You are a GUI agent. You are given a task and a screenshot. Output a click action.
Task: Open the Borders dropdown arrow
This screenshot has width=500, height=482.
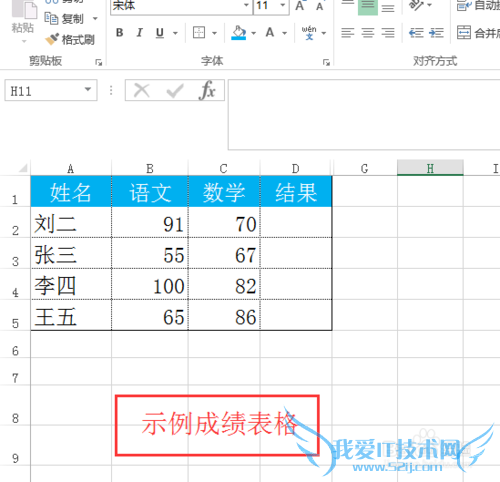pyautogui.click(x=214, y=33)
